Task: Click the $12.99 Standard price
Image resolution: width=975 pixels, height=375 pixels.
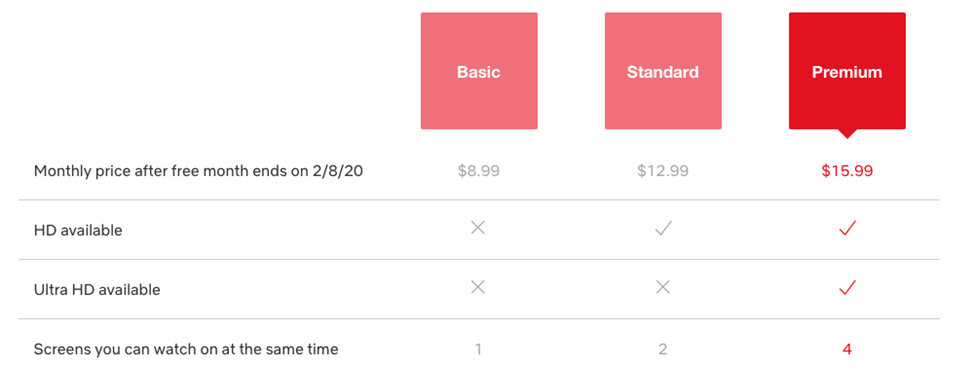Action: 663,171
